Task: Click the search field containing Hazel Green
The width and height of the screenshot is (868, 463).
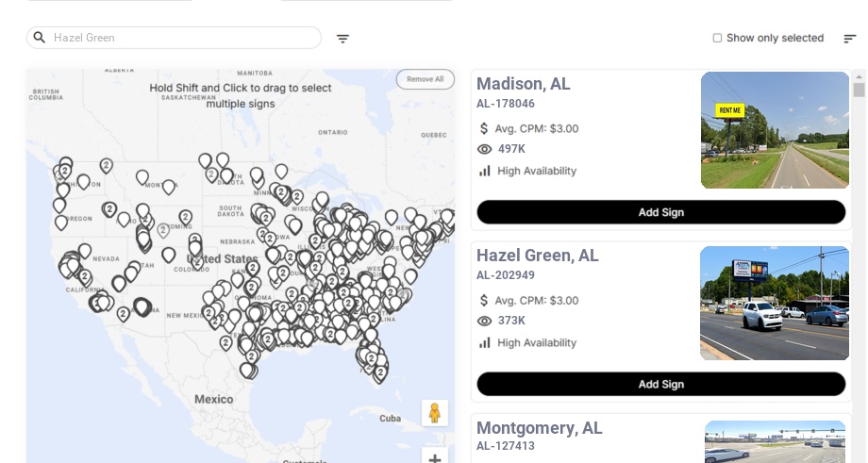Action: pyautogui.click(x=179, y=38)
